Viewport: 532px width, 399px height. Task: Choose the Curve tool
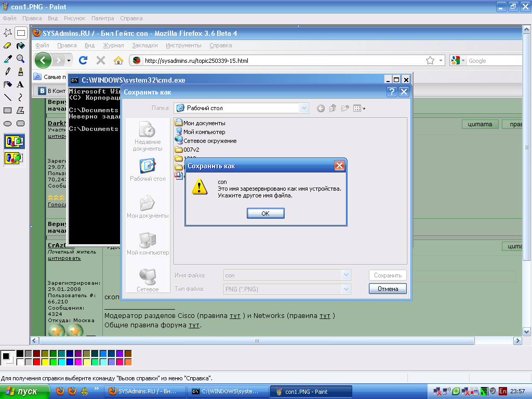[21, 97]
